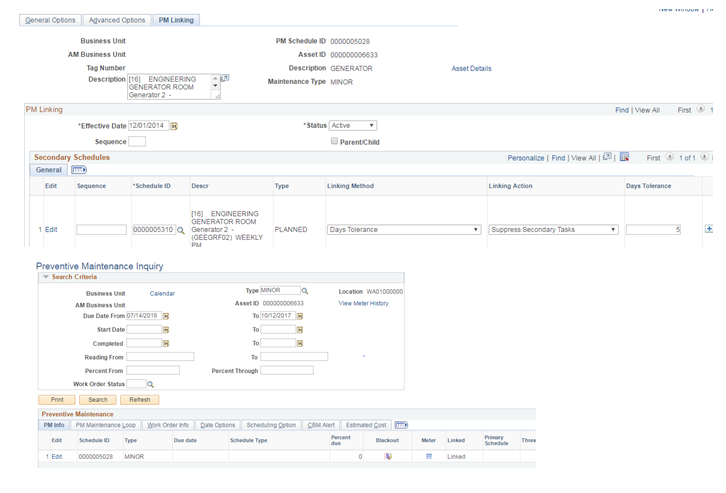Image resolution: width=726 pixels, height=493 pixels.
Task: Click Edit link in Secondary Schedules row
Action: click(51, 230)
